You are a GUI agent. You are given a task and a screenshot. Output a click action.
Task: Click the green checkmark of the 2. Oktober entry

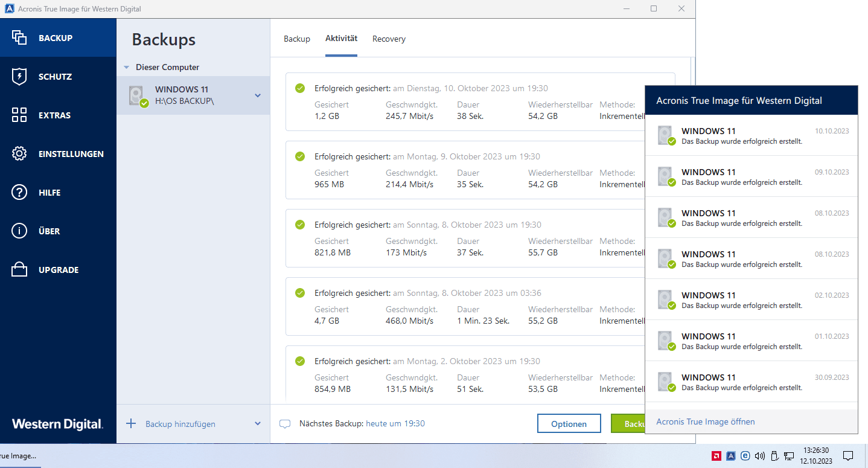pyautogui.click(x=300, y=361)
